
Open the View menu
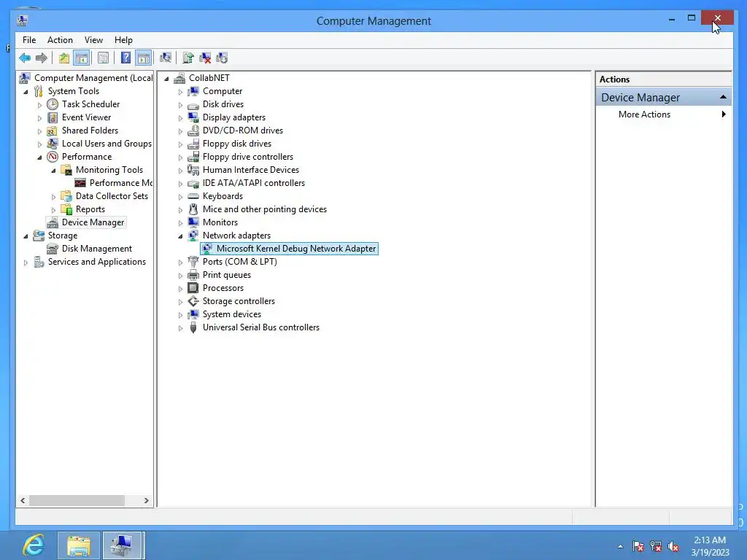93,40
